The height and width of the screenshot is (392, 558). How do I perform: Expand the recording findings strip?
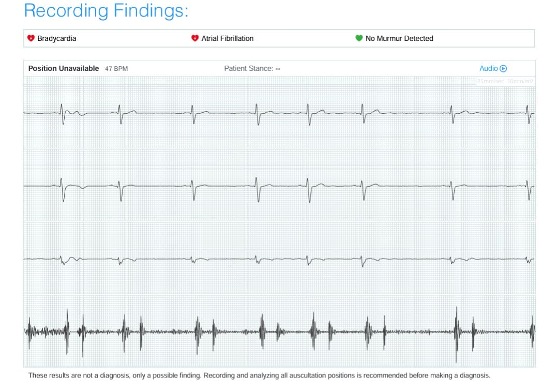click(279, 38)
